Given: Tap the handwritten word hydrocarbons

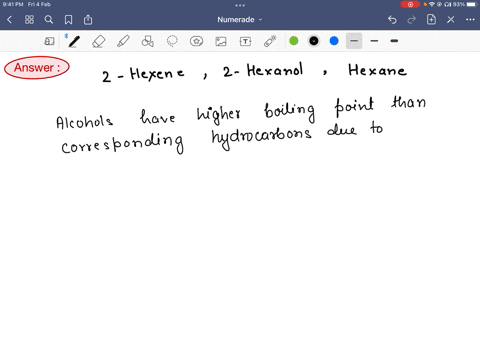Looking at the screenshot, I should coord(262,137).
